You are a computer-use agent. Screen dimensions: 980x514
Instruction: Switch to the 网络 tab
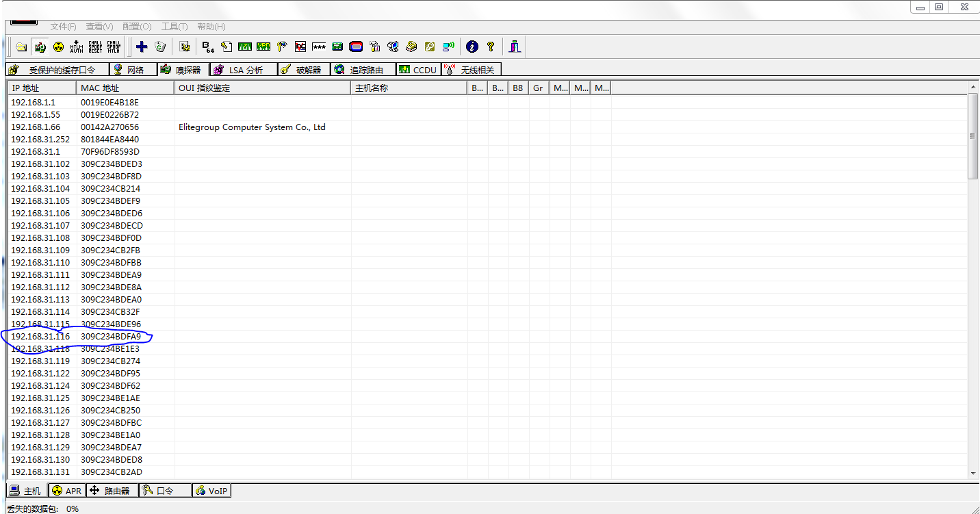(x=134, y=70)
